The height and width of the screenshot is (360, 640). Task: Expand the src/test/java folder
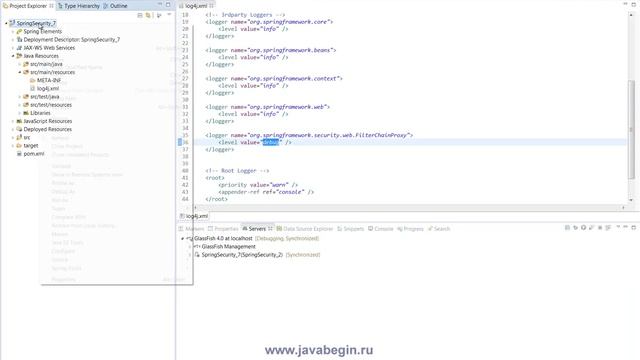point(19,97)
